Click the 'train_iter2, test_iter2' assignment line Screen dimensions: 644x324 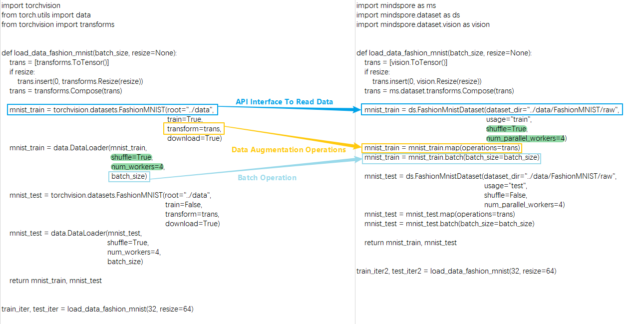(456, 271)
